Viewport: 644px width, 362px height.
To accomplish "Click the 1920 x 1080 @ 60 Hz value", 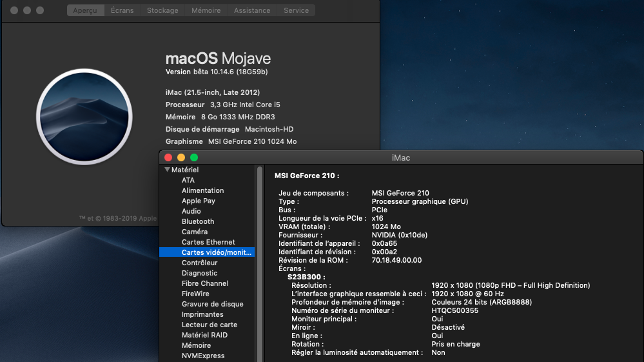I will 467,294.
